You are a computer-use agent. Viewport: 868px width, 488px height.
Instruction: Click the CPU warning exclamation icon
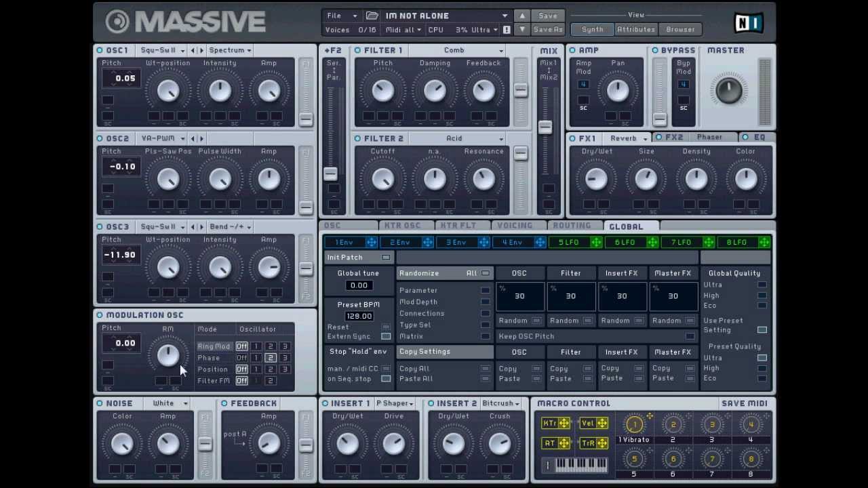pyautogui.click(x=506, y=30)
